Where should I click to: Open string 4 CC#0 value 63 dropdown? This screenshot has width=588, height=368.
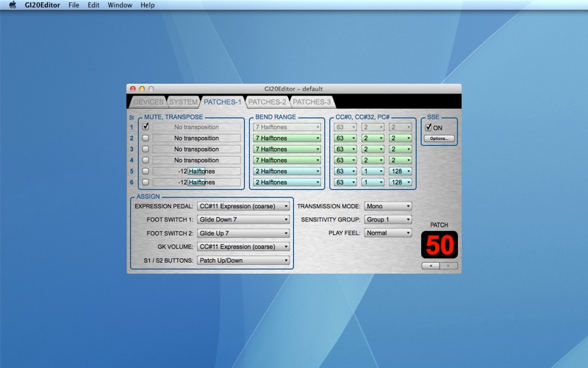click(345, 160)
